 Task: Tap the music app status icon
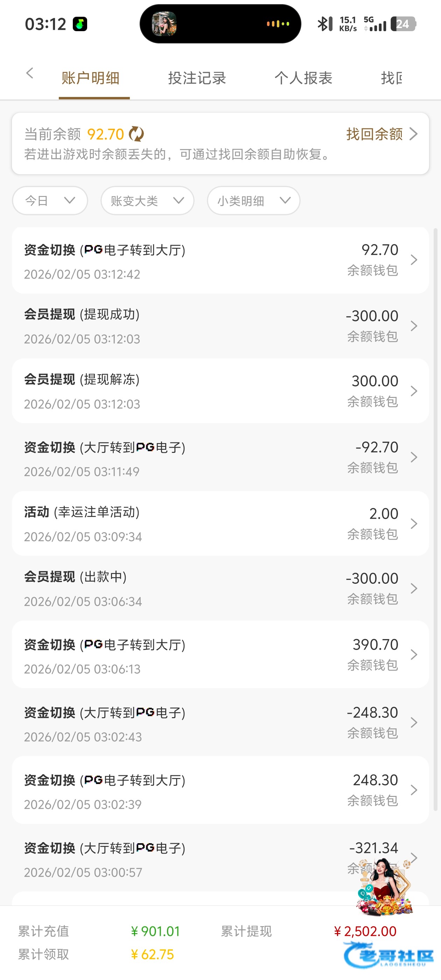click(80, 24)
